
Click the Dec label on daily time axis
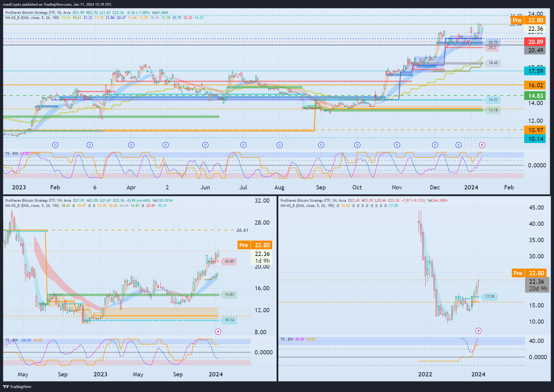(x=435, y=187)
